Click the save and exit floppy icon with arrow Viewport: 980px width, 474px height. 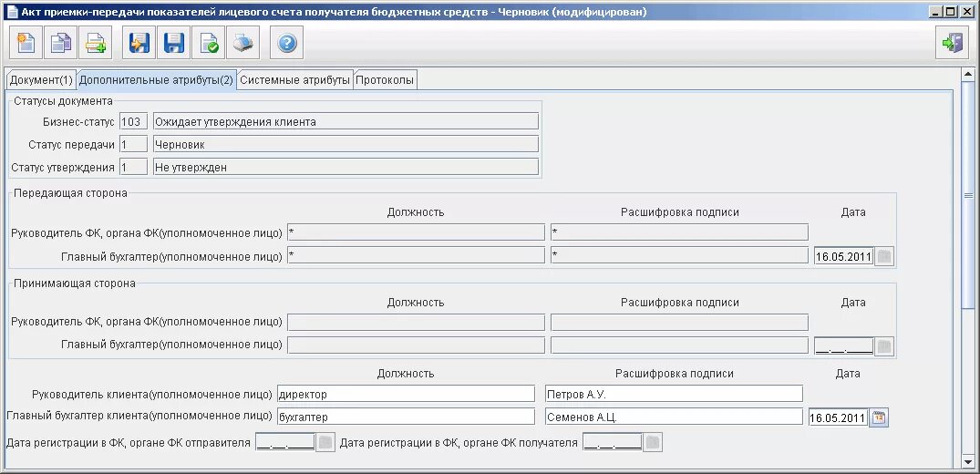coord(139,43)
